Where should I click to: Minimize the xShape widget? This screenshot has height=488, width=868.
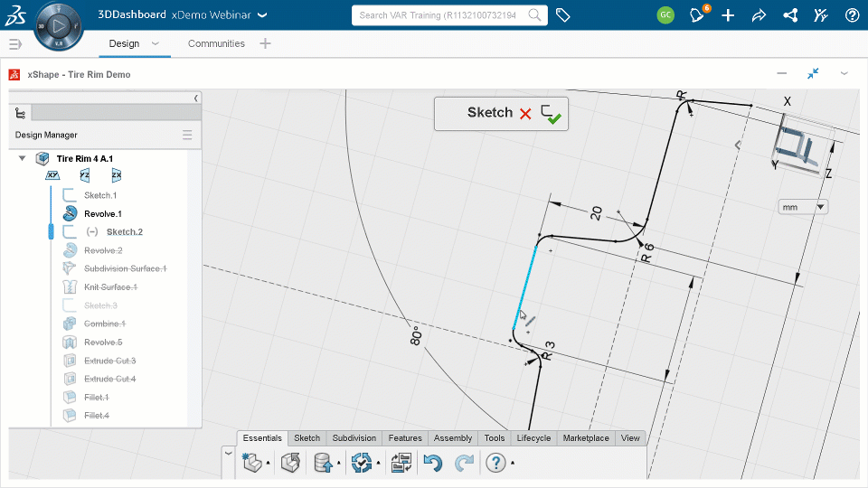[781, 73]
